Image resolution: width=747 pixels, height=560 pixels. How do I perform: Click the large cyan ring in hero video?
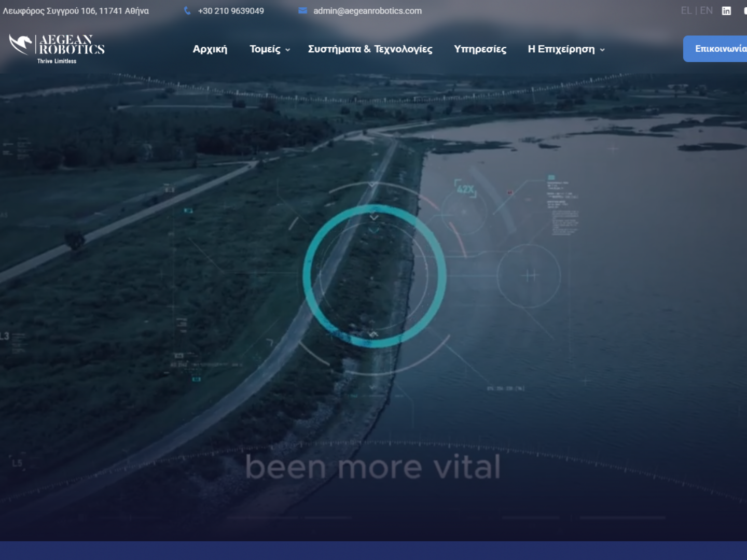click(374, 276)
